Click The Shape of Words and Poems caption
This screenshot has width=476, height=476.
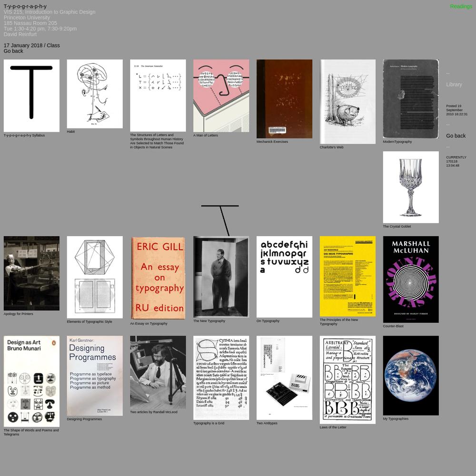tap(31, 432)
